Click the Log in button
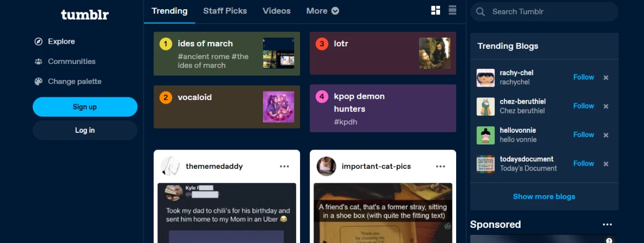Image resolution: width=644 pixels, height=243 pixels. 85,130
